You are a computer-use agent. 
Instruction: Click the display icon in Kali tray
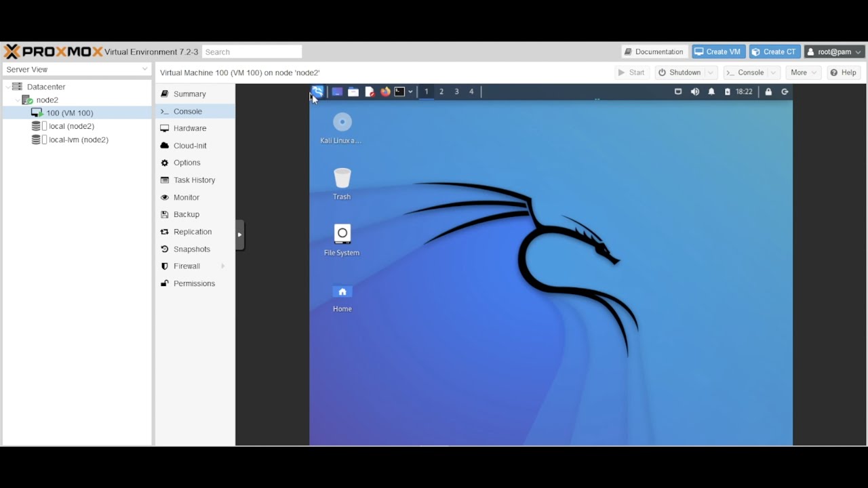pos(678,91)
